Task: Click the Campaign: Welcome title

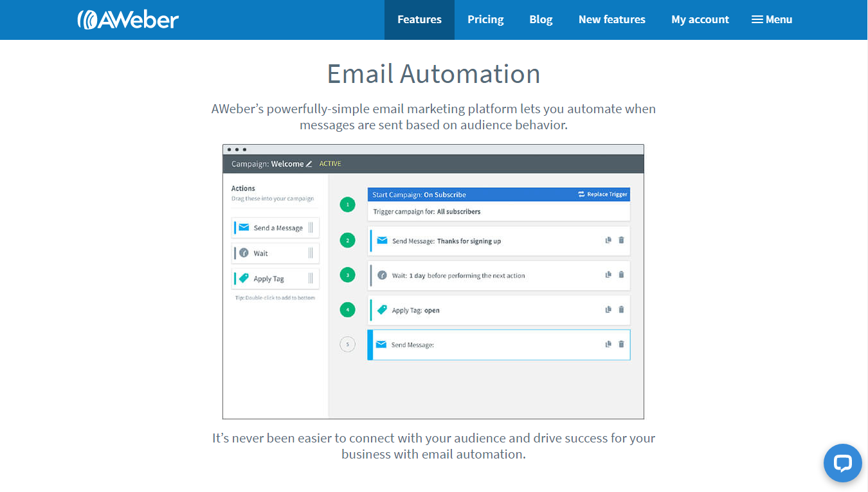Action: pyautogui.click(x=267, y=164)
